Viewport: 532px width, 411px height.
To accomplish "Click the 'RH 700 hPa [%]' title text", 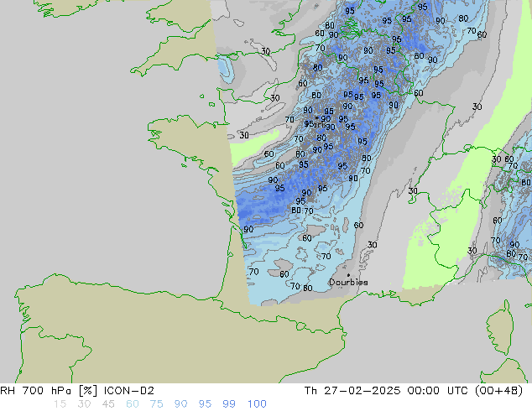I will click(50, 391).
